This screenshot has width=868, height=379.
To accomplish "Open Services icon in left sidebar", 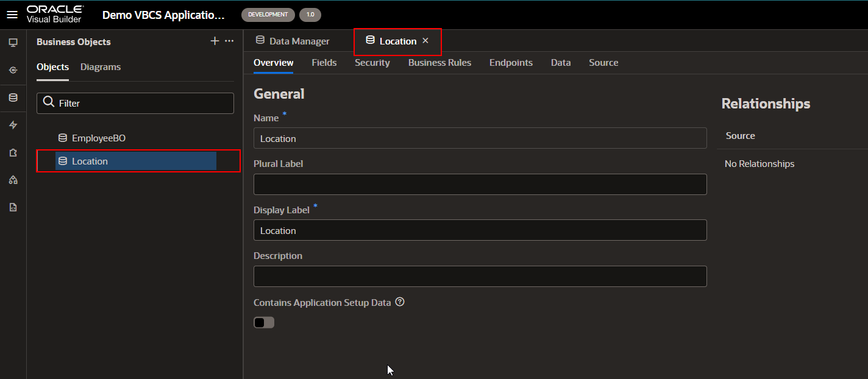I will (13, 70).
